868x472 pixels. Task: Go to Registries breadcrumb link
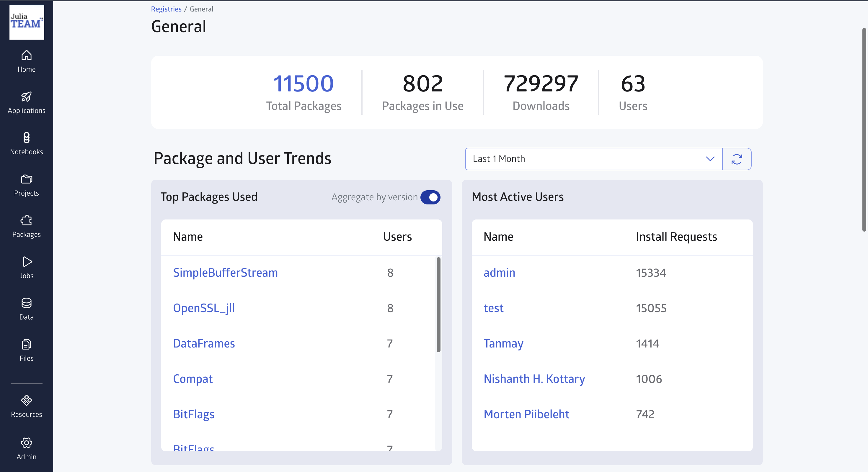pyautogui.click(x=166, y=9)
